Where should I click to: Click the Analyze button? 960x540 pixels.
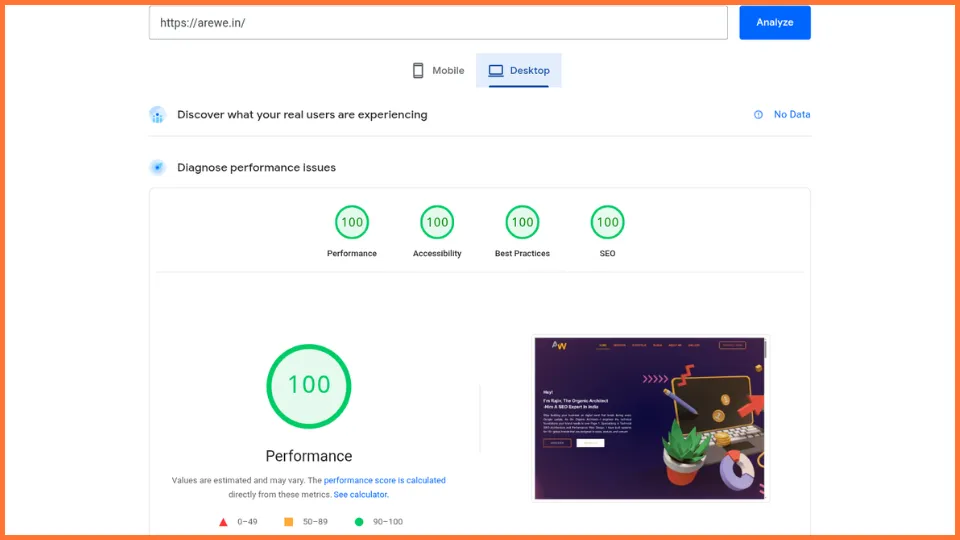coord(774,23)
